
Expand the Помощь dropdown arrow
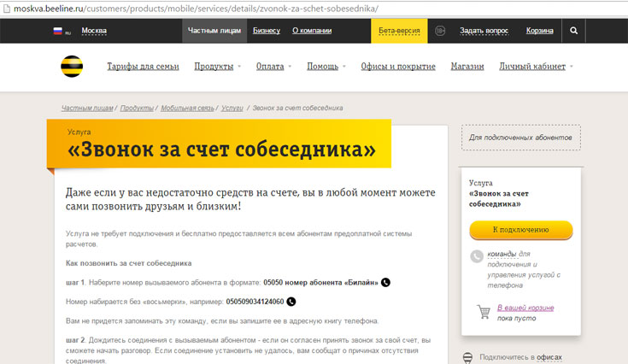point(344,67)
